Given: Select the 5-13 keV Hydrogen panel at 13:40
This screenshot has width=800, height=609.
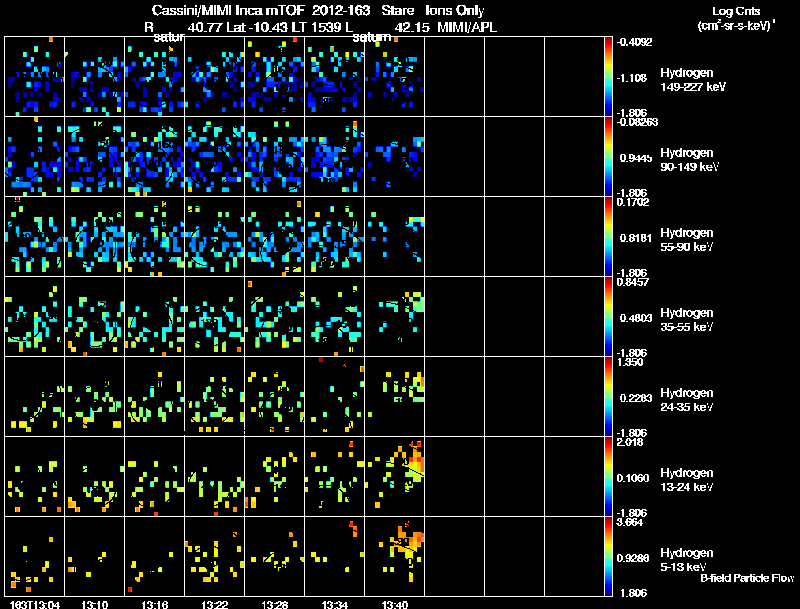Looking at the screenshot, I should 394,556.
